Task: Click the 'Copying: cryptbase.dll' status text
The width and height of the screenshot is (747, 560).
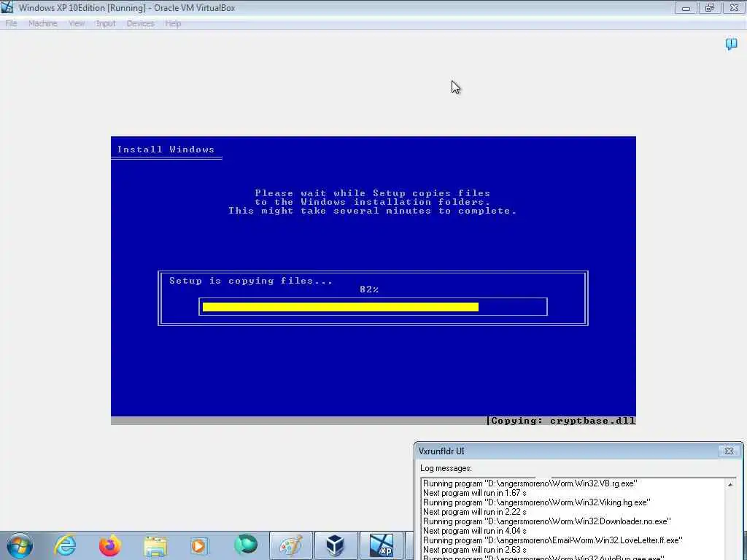Action: [x=562, y=421]
